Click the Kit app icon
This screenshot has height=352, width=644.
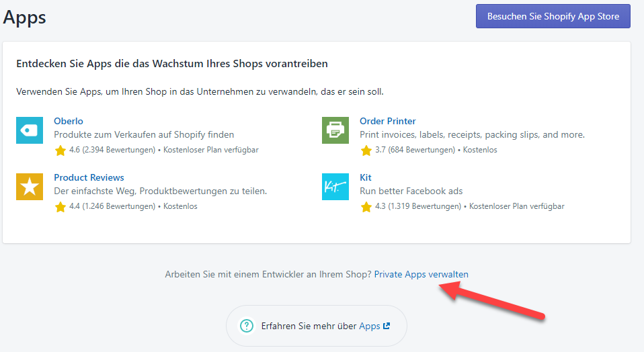pyautogui.click(x=335, y=187)
